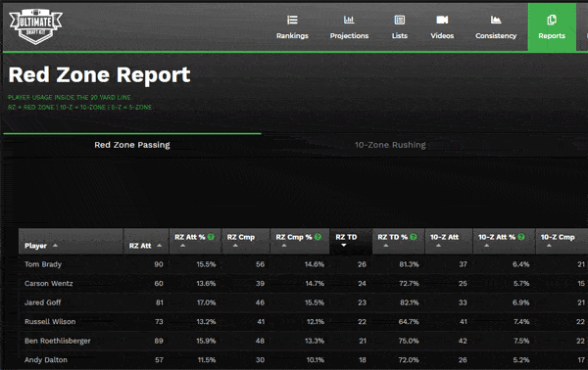Click the 10-Z Att column header label
This screenshot has height=370, width=588.
(444, 237)
